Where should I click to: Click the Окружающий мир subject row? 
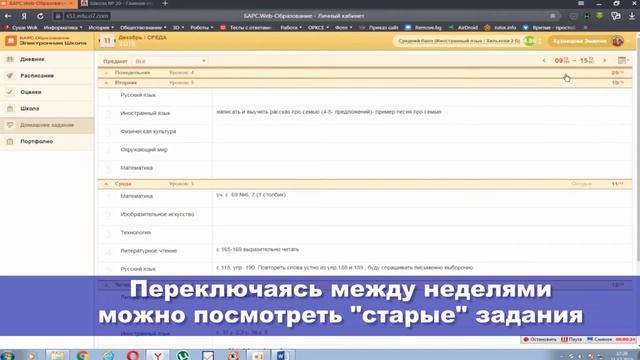tap(364, 150)
